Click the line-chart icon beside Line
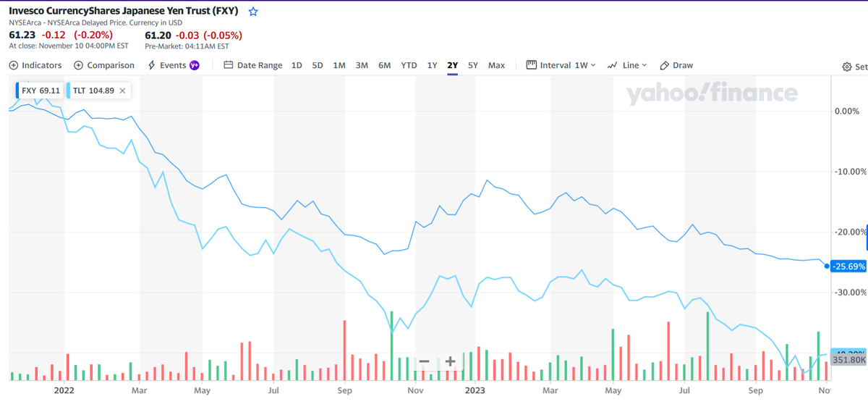868x407 pixels. click(x=612, y=65)
